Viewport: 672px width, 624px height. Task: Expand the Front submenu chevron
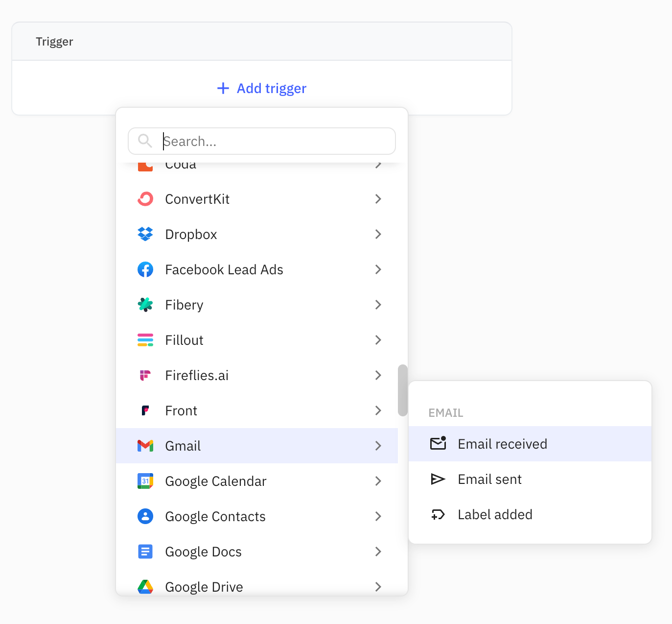pyautogui.click(x=378, y=410)
